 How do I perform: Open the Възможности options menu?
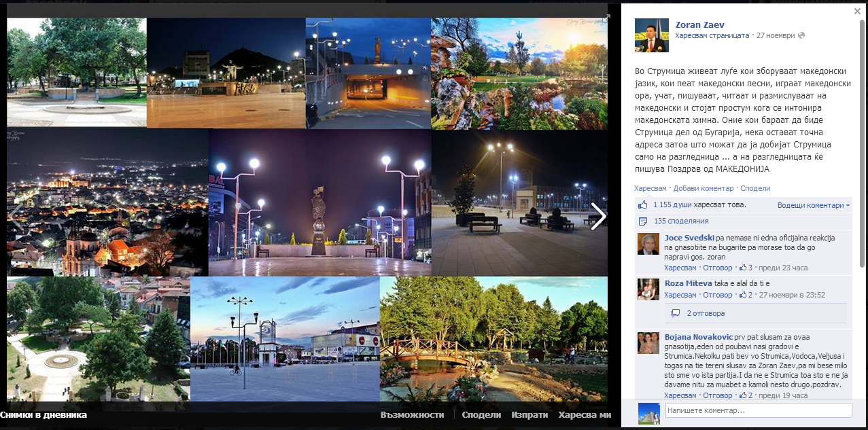coord(412,414)
